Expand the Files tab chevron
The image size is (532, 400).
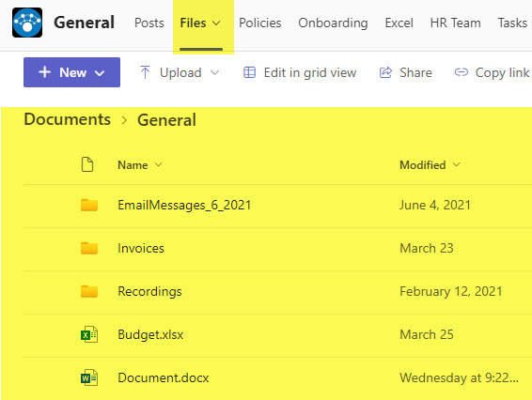[x=216, y=23]
